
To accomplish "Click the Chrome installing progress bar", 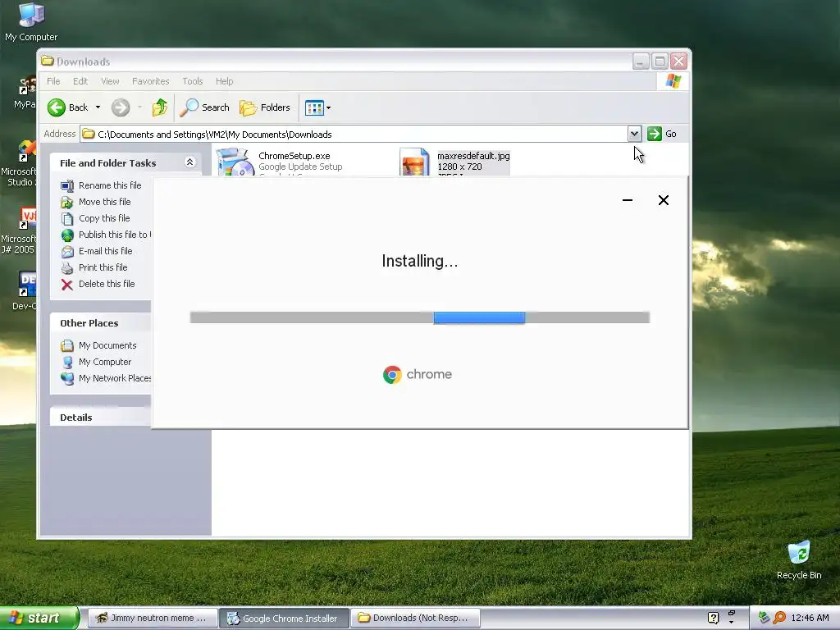I will tap(419, 317).
